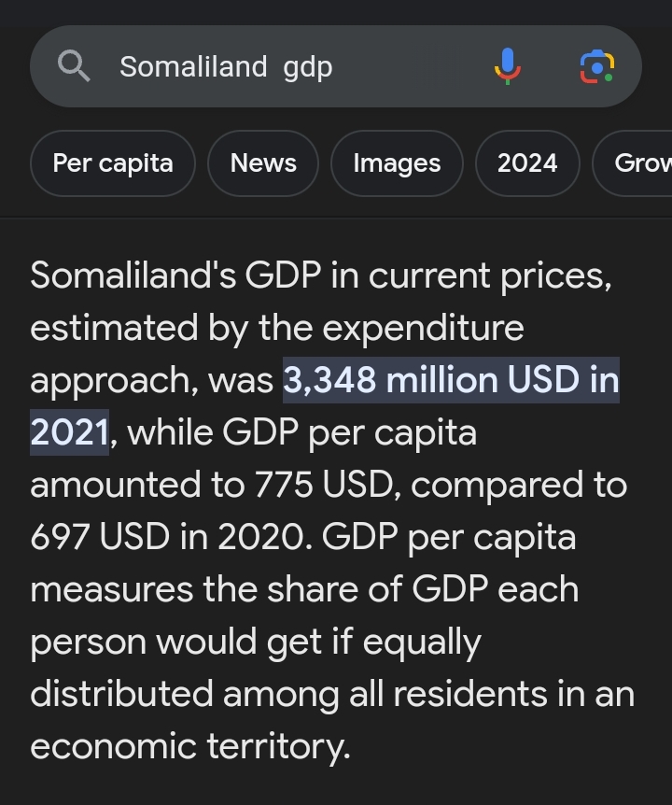Click 'measures the share of GDP each' line

click(304, 589)
